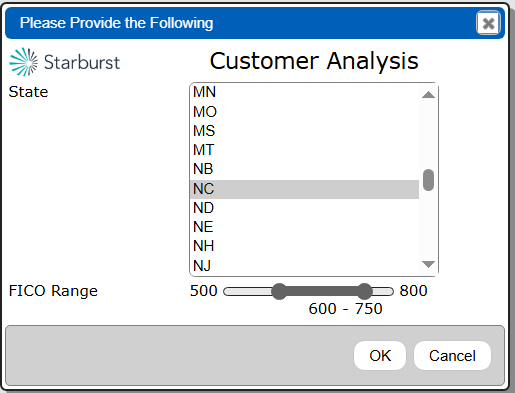This screenshot has height=393, width=515.
Task: Click slider track near the 800 end
Action: 383,292
